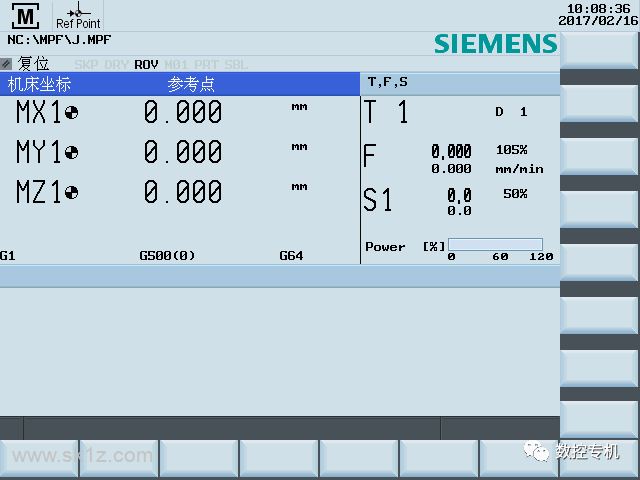Click the MX1 position value 0.000
Screen dimensions: 640x480
(183, 112)
